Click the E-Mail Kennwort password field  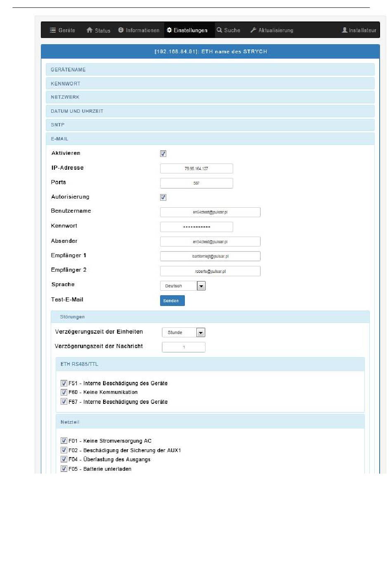196,227
